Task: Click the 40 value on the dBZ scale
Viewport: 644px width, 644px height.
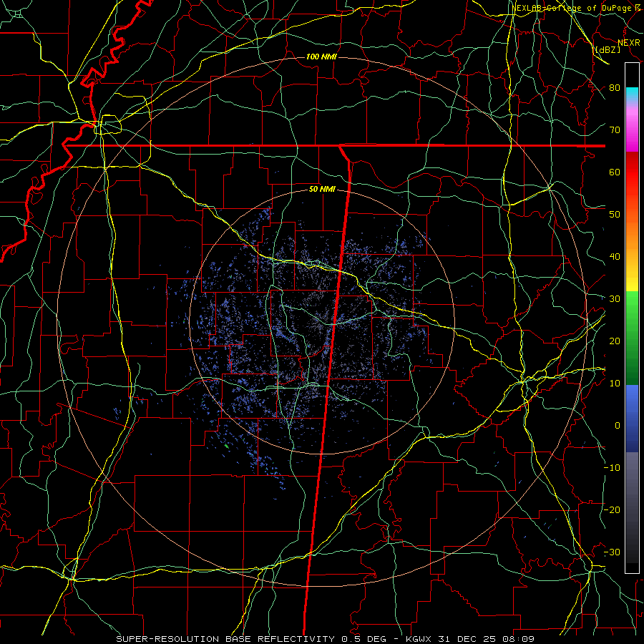Action: [x=615, y=257]
